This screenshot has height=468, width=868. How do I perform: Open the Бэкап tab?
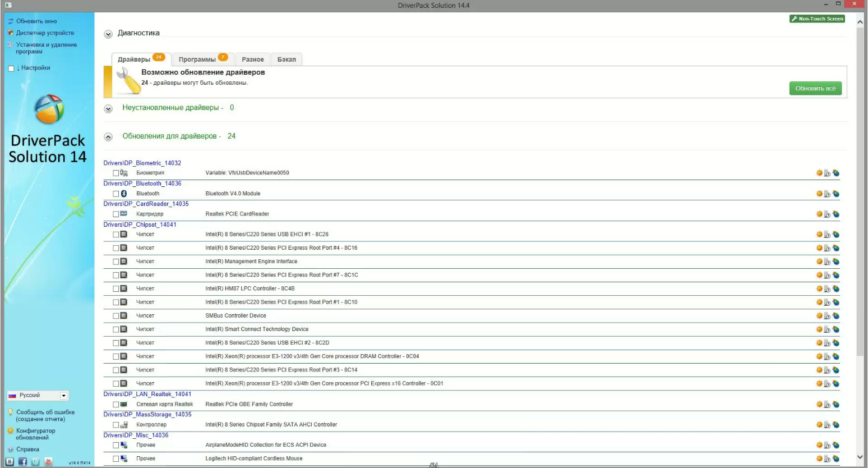tap(287, 58)
